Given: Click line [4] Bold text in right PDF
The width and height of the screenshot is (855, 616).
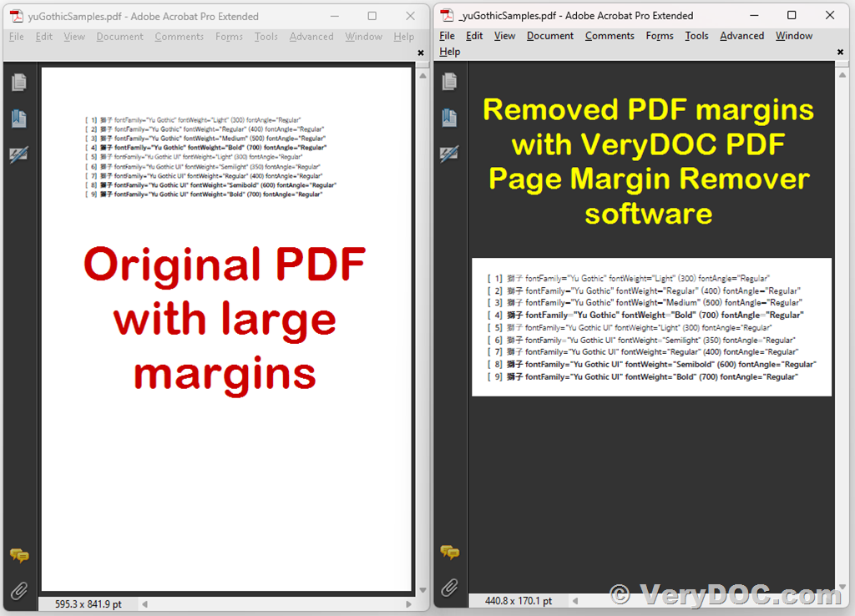Looking at the screenshot, I should point(645,315).
